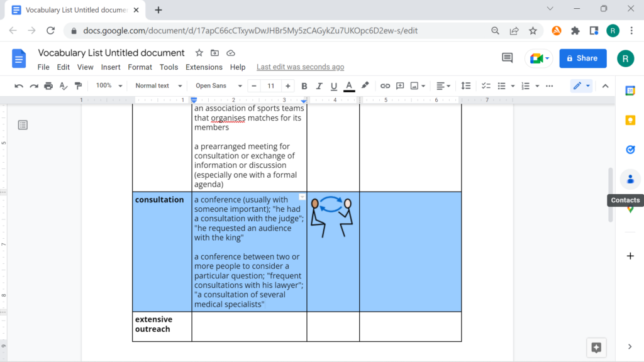The width and height of the screenshot is (644, 362).
Task: Select the Paint format roller tool
Action: (x=78, y=86)
